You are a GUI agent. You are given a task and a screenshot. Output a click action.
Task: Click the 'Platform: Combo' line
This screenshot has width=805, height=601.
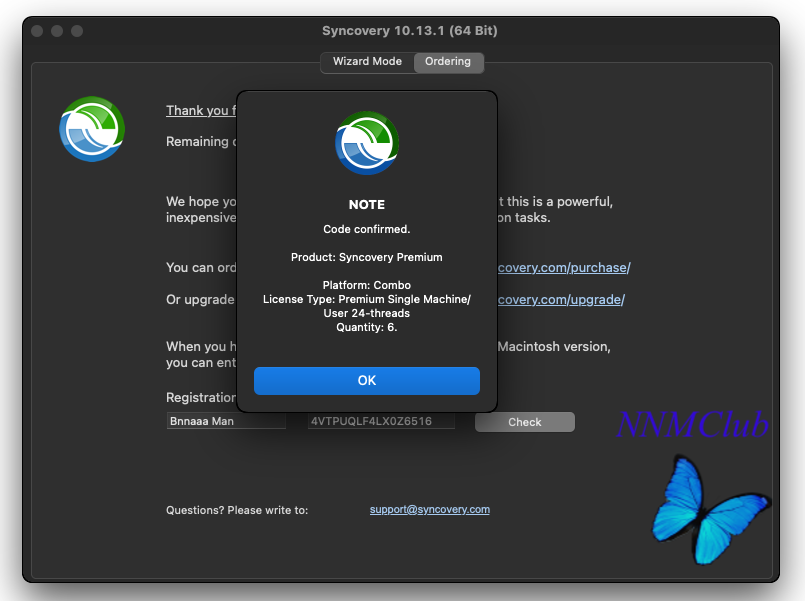point(367,285)
